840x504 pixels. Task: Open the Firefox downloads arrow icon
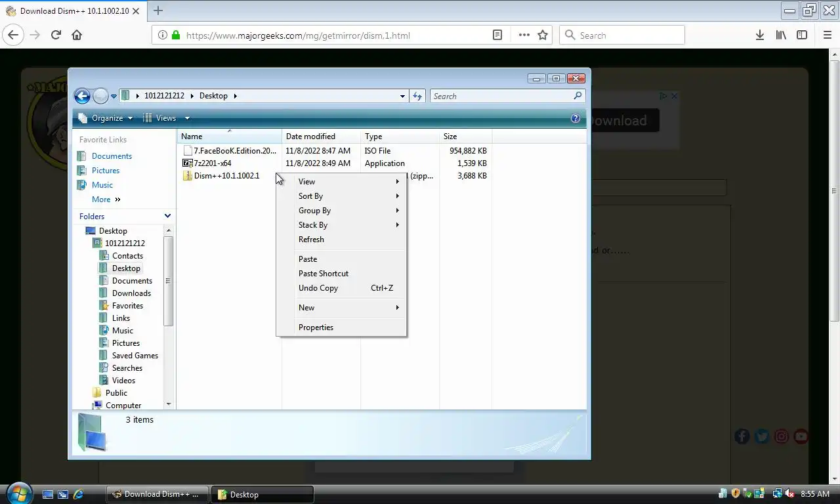[759, 35]
